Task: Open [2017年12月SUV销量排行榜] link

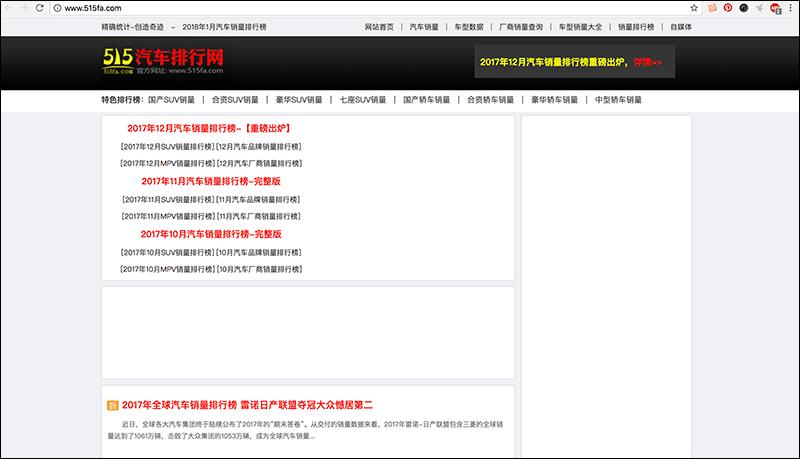Action: 167,147
